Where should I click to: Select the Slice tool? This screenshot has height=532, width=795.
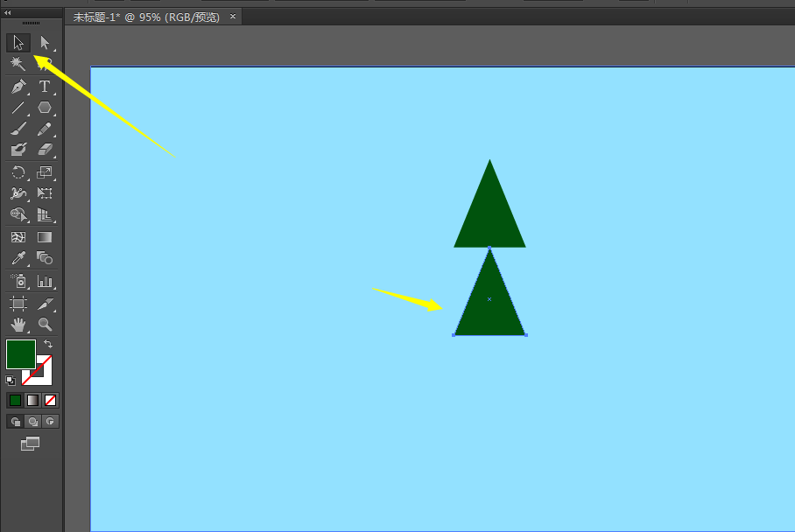[x=45, y=304]
